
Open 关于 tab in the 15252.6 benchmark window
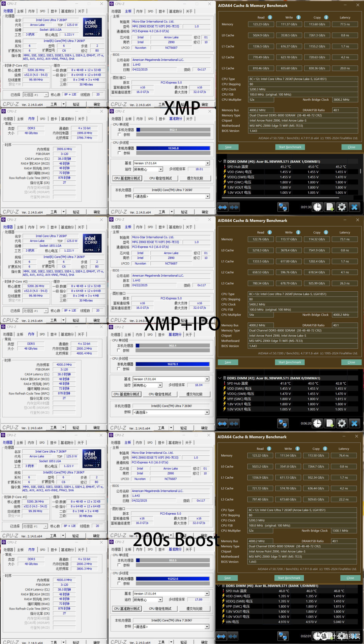point(189,549)
